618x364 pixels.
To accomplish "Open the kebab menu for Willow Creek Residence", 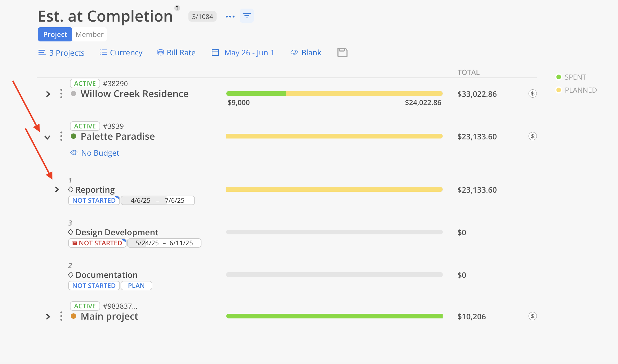I will pos(61,94).
